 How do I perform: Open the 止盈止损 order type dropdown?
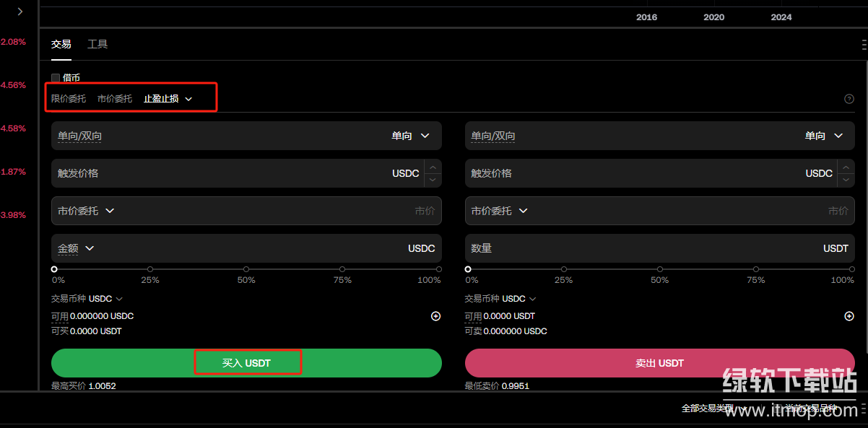pyautogui.click(x=168, y=99)
